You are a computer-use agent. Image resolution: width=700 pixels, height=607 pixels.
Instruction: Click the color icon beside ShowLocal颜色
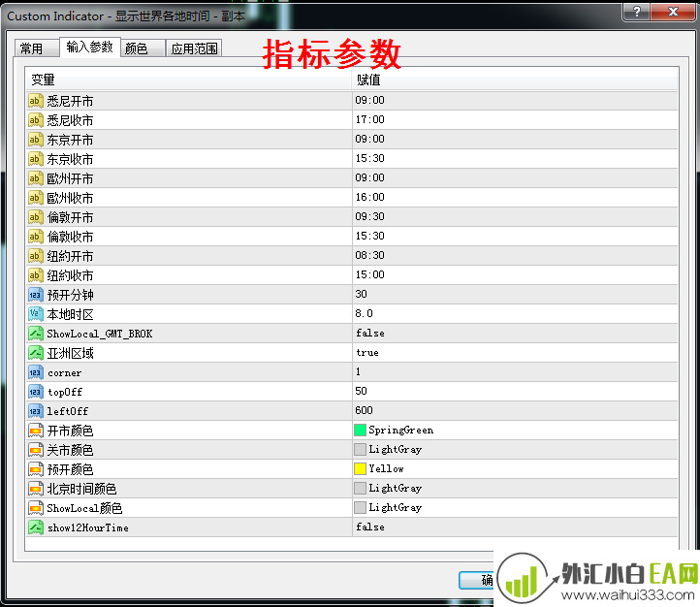[35, 508]
